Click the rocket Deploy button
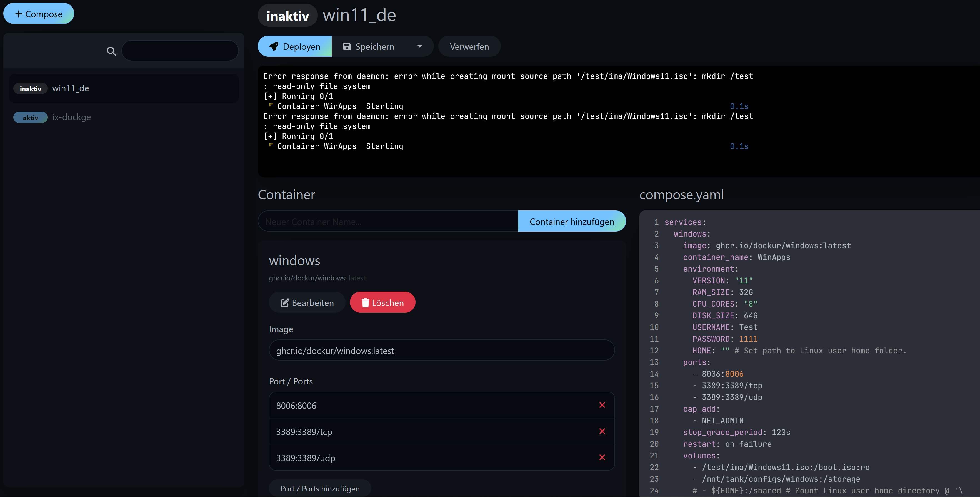This screenshot has width=980, height=497. tap(295, 46)
